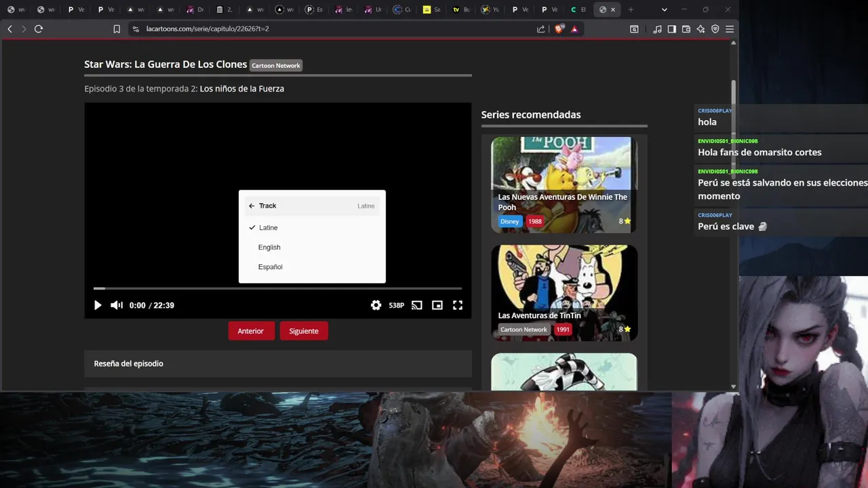
Task: Click the Siguiente episode button
Action: (304, 331)
